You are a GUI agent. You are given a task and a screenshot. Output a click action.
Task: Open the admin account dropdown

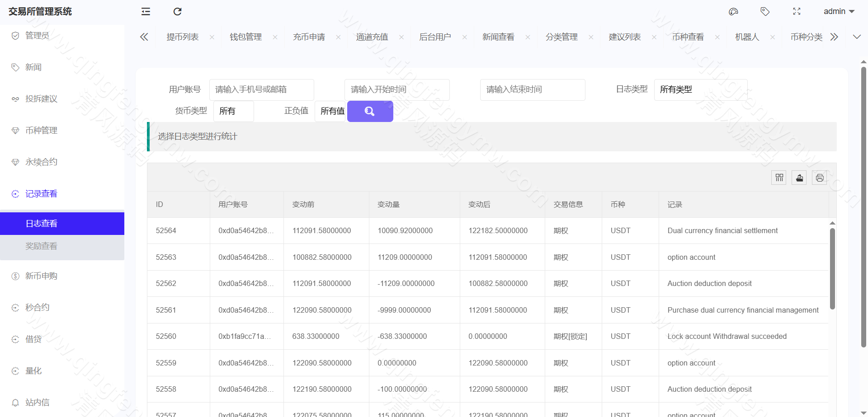pyautogui.click(x=838, y=11)
